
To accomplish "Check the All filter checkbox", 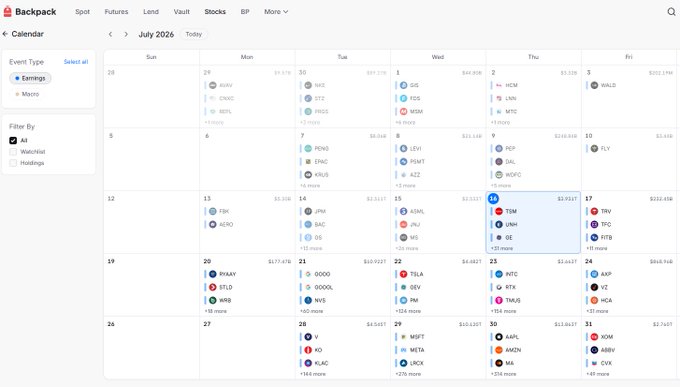I will (13, 141).
